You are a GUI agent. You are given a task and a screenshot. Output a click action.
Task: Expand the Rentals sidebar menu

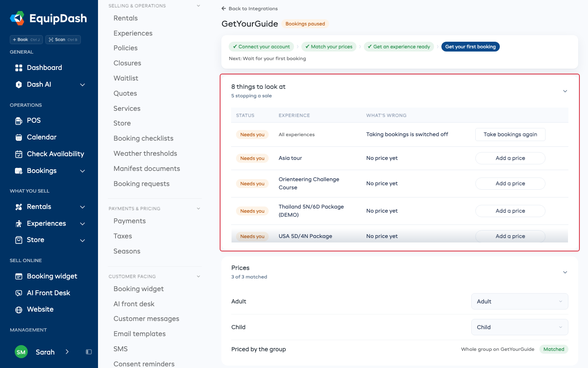click(x=82, y=207)
